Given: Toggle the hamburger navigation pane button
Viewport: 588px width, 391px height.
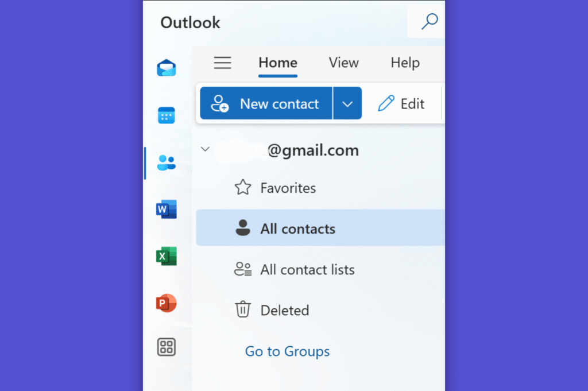Looking at the screenshot, I should tap(222, 63).
